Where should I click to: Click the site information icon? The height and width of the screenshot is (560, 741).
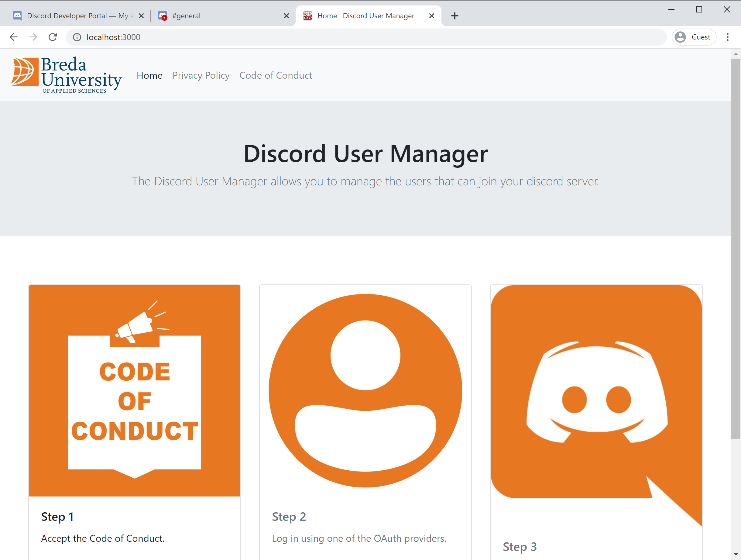coord(77,37)
